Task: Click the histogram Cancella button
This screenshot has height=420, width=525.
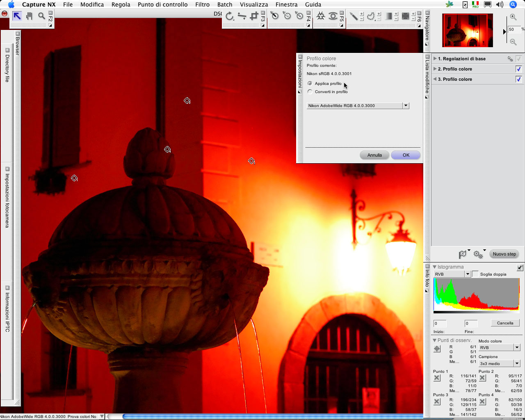Action: coord(505,323)
